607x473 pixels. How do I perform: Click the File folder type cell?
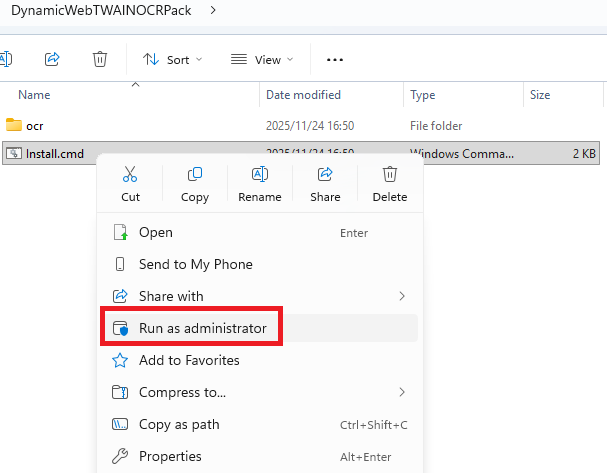[x=436, y=126]
